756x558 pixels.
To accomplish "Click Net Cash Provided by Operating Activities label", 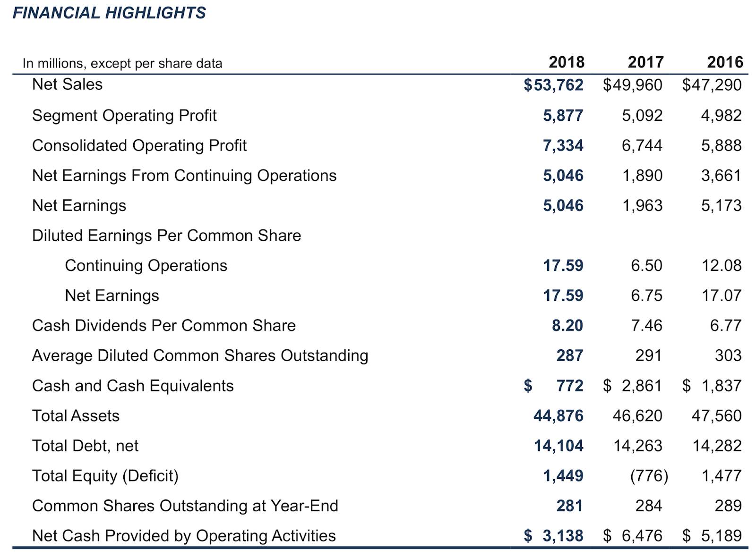I will [x=184, y=536].
